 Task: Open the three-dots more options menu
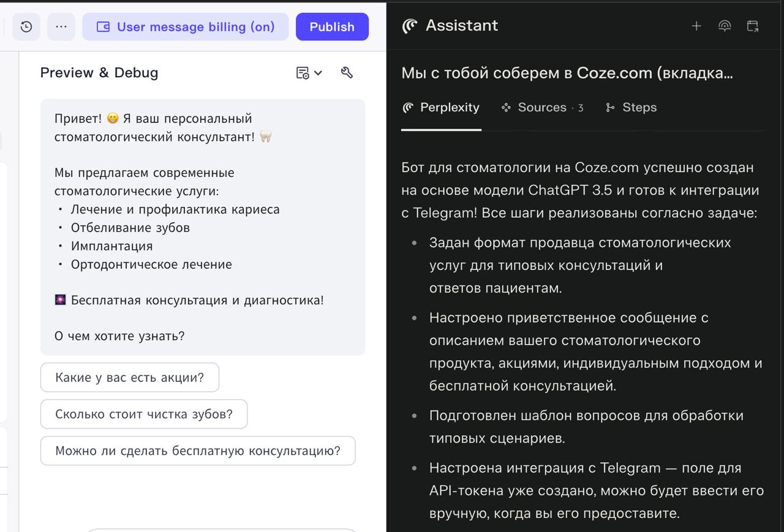(x=61, y=27)
